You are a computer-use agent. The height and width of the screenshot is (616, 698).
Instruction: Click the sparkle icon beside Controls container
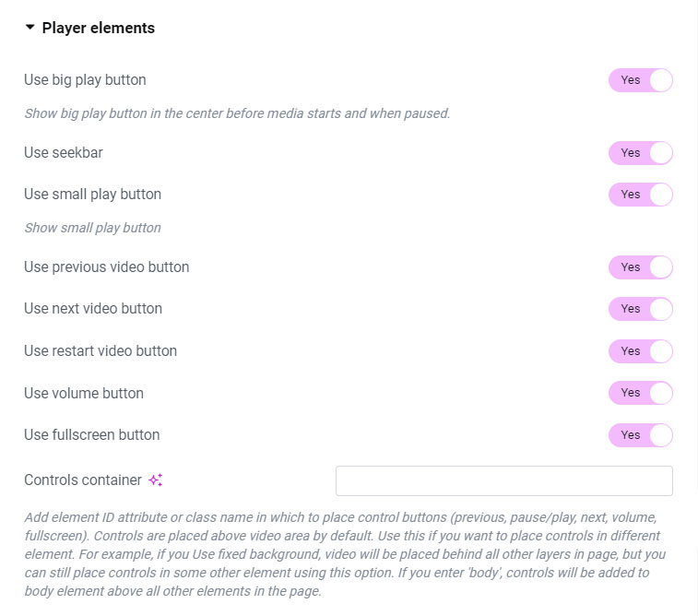click(156, 480)
